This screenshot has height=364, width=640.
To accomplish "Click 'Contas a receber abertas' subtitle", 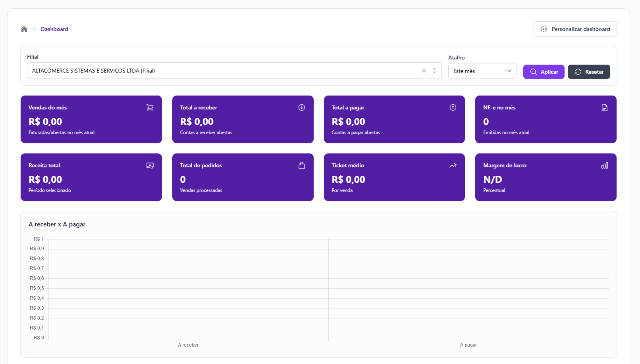I will tap(206, 132).
